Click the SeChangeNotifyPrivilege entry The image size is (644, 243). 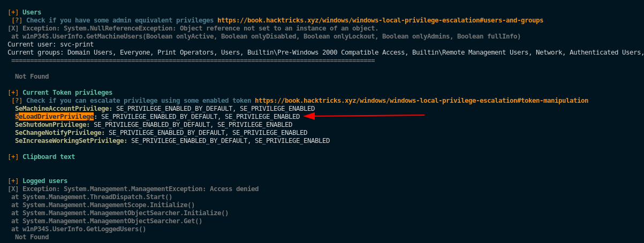59,133
